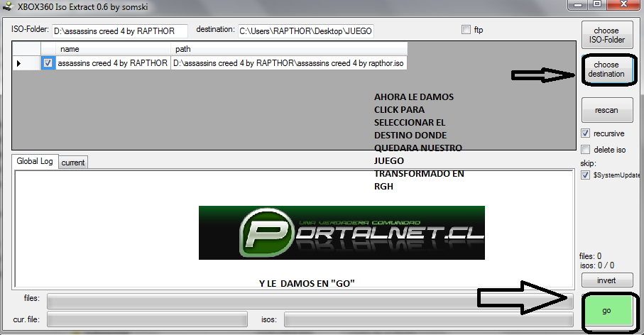Image resolution: width=644 pixels, height=335 pixels.
Task: Toggle the ftp checkbox
Action: point(466,30)
